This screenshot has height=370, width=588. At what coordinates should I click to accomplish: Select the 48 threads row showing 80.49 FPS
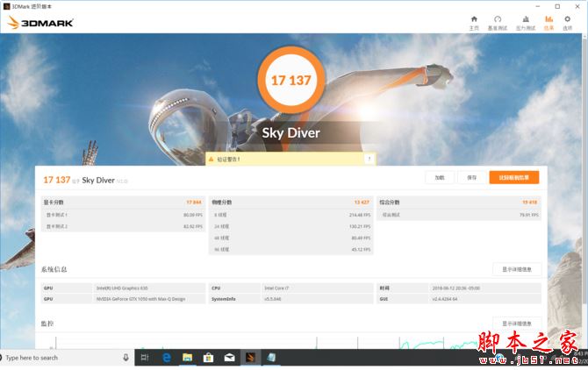pyautogui.click(x=291, y=238)
